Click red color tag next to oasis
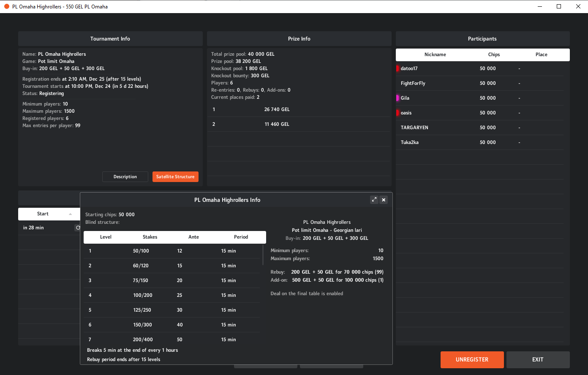The height and width of the screenshot is (375, 588). click(x=397, y=113)
